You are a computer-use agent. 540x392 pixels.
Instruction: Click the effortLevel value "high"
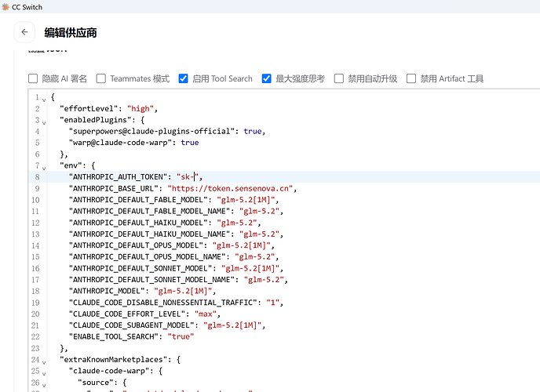click(x=140, y=109)
